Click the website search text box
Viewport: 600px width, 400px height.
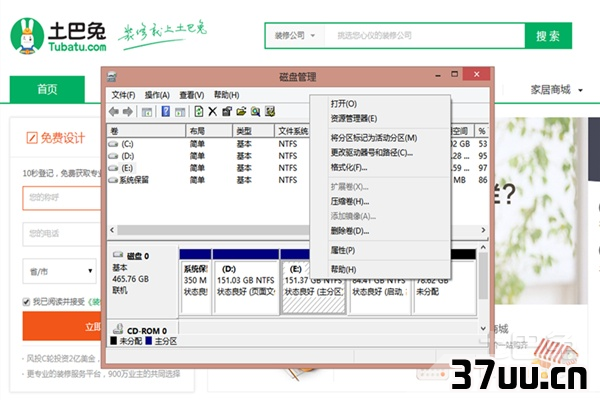(424, 36)
